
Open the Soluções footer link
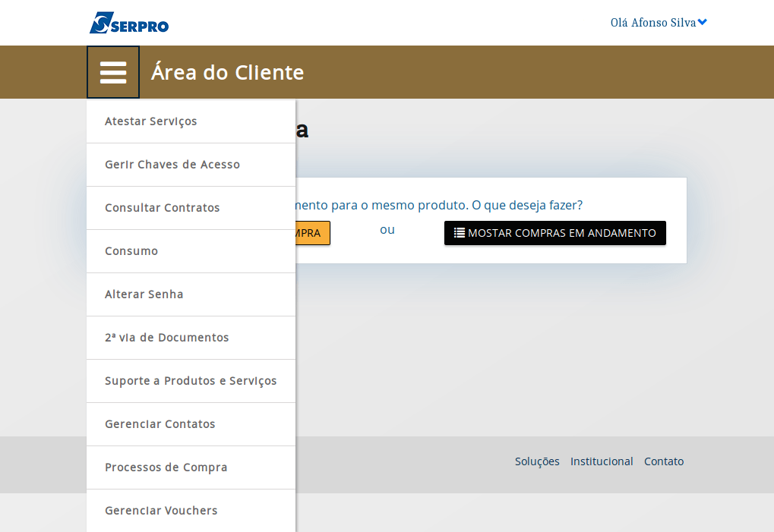(537, 461)
